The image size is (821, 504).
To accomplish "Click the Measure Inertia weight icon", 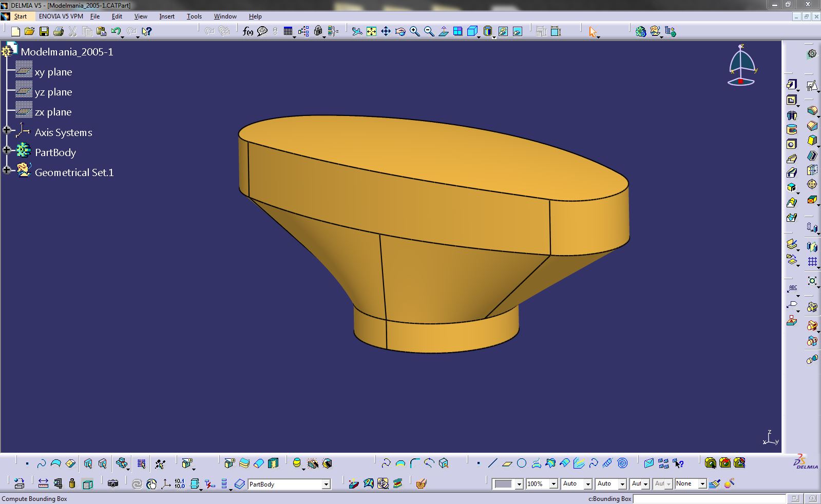I will tap(72, 483).
